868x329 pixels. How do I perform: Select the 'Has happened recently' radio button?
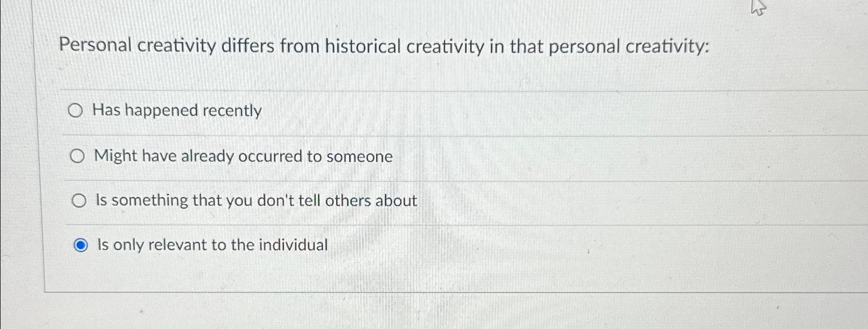click(77, 111)
